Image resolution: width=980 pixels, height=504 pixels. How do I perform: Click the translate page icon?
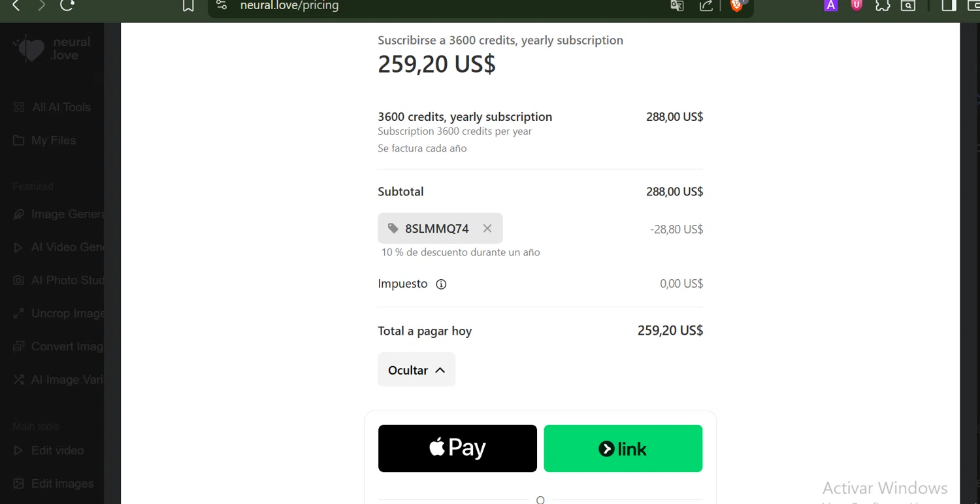click(677, 6)
